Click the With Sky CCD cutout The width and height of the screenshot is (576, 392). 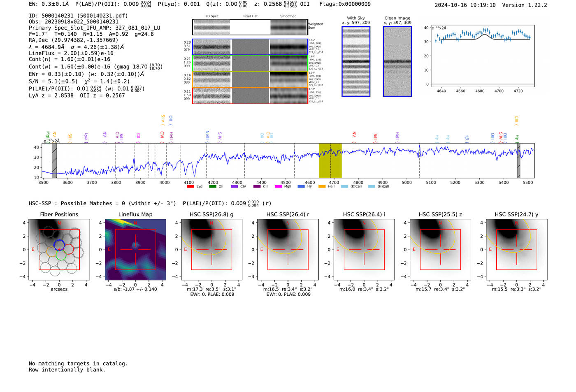coord(356,61)
